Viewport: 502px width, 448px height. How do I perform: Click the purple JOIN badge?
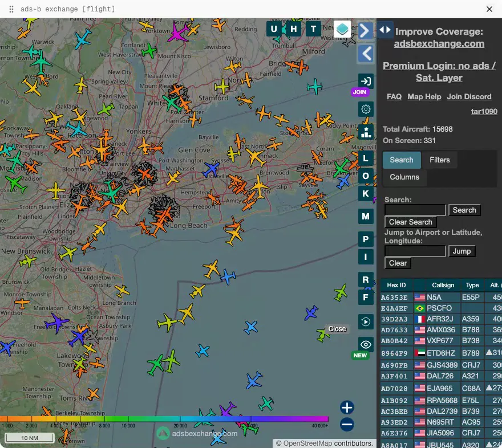pyautogui.click(x=360, y=92)
